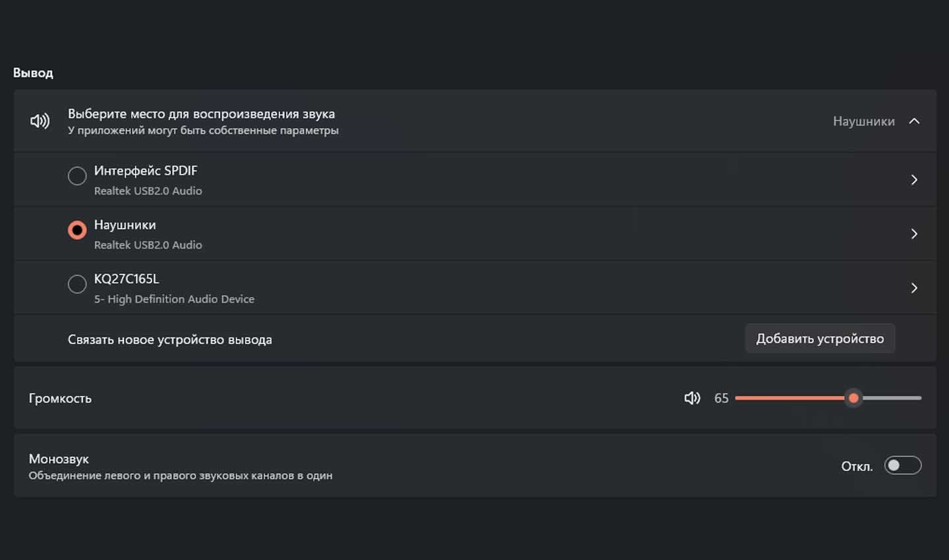Open Интерфейс SPDIF device details arrow
The image size is (949, 560).
click(914, 180)
